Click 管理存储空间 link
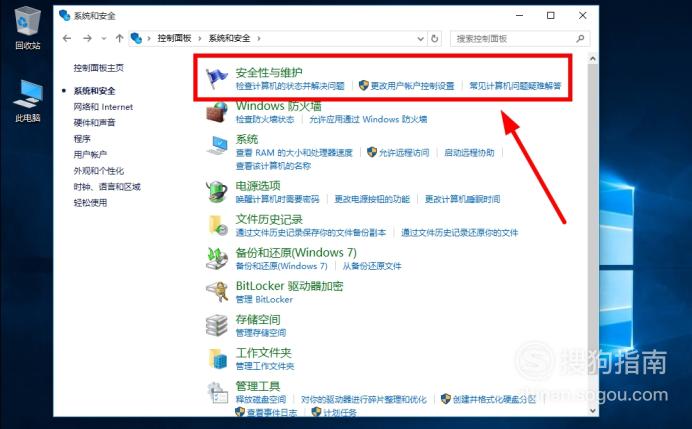The width and height of the screenshot is (692, 429). (260, 332)
